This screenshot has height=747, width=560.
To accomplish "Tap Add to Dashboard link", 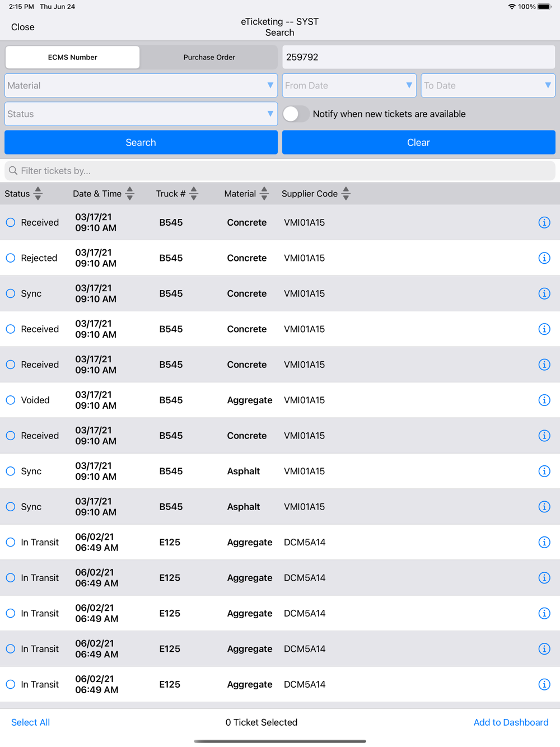I will 511,722.
